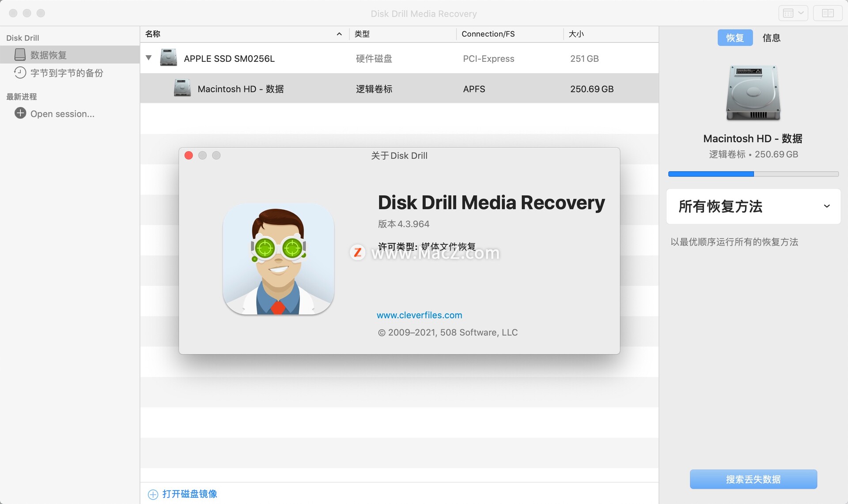
Task: Click the Connection/FS column header
Action: pyautogui.click(x=510, y=34)
